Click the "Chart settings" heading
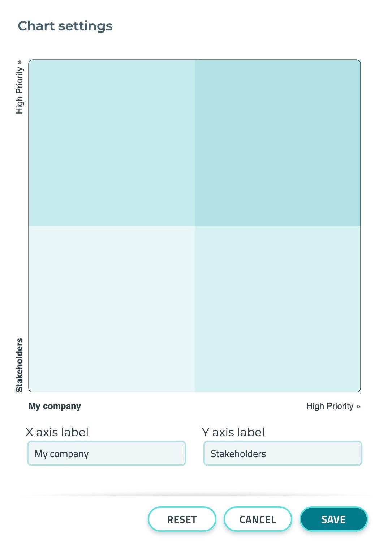The image size is (392, 548). click(x=65, y=26)
